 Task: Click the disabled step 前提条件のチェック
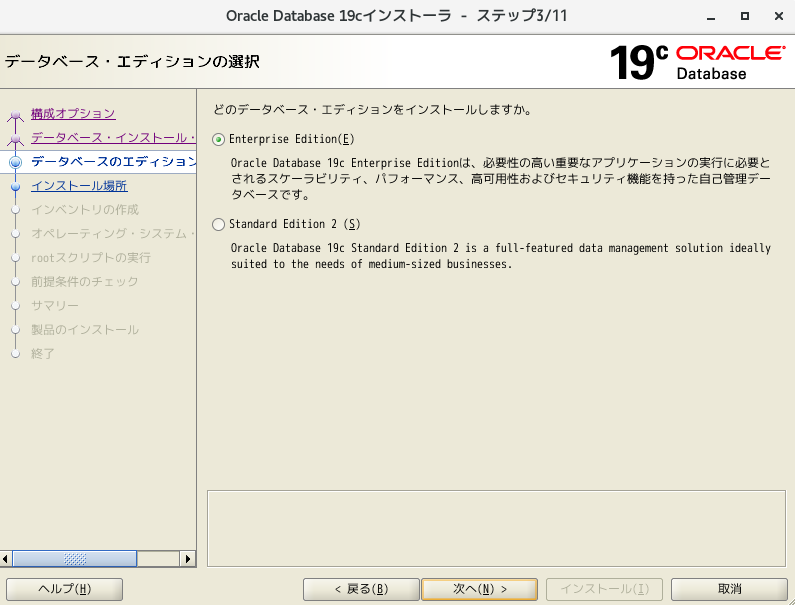pyautogui.click(x=85, y=281)
